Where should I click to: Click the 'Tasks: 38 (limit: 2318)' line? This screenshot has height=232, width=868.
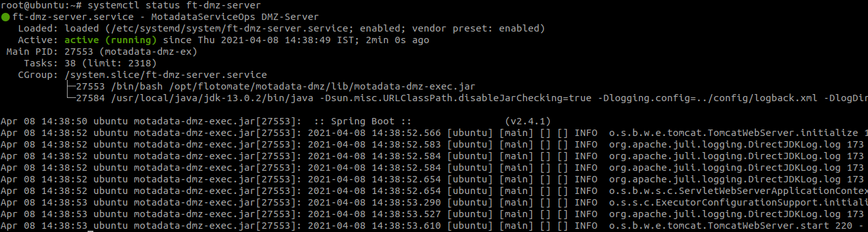[90, 63]
